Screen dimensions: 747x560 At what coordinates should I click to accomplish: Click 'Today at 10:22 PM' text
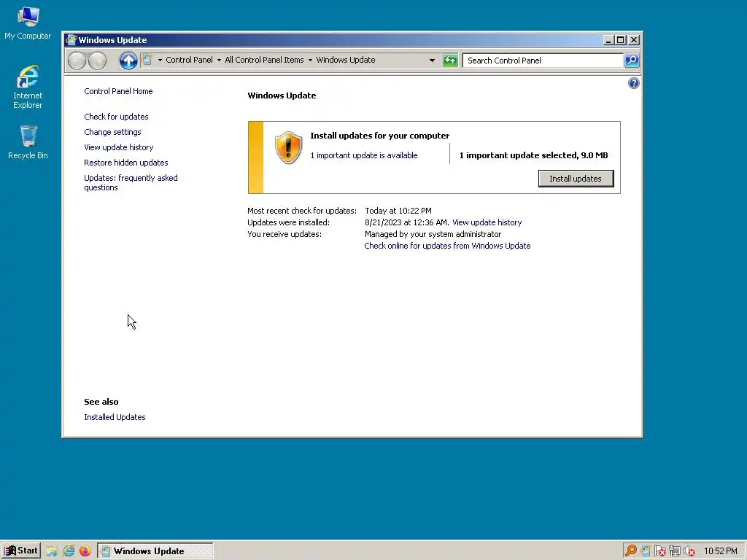pyautogui.click(x=398, y=211)
